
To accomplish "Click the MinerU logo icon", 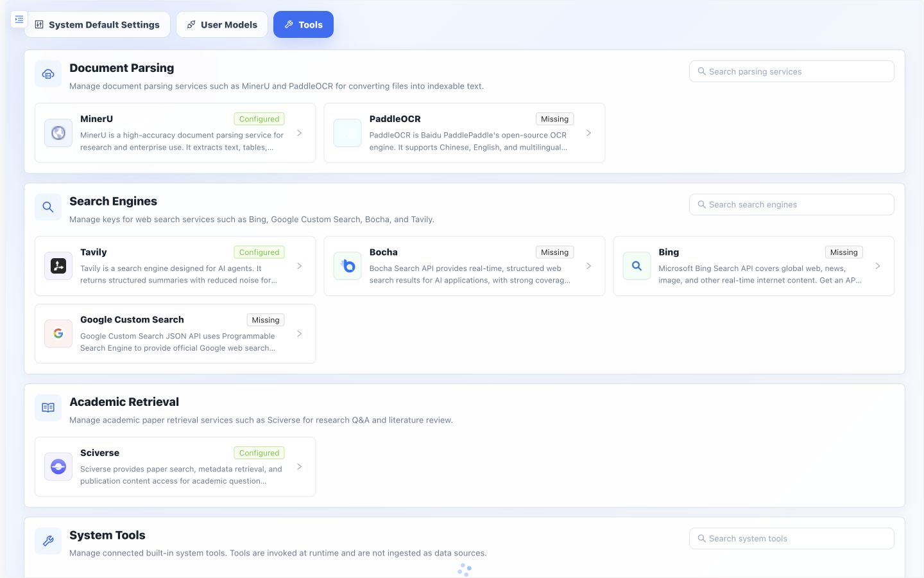I will click(x=58, y=133).
